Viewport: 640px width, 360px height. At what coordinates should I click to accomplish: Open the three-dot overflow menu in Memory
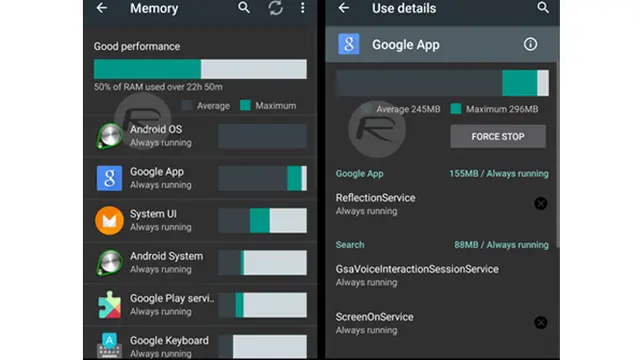point(302,8)
